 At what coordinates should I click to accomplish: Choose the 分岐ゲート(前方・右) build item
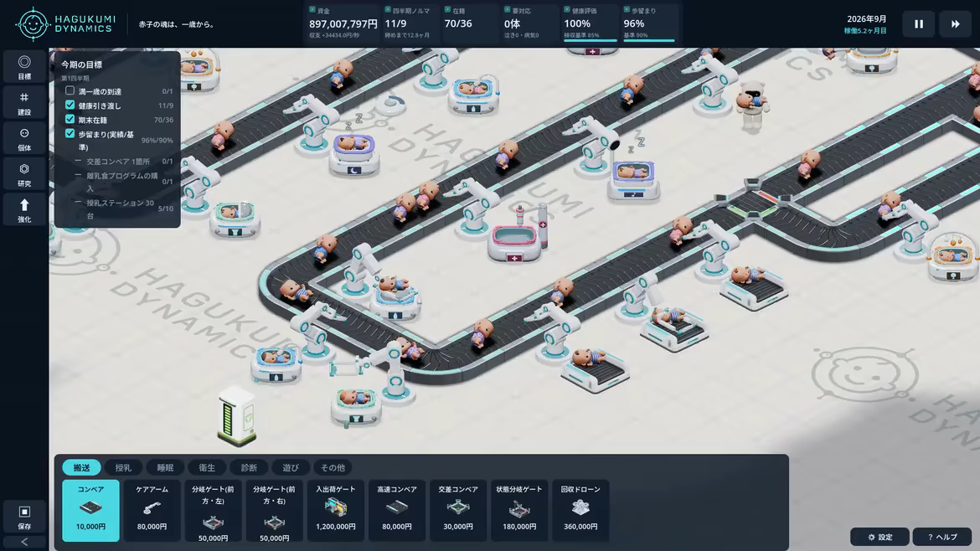point(275,510)
